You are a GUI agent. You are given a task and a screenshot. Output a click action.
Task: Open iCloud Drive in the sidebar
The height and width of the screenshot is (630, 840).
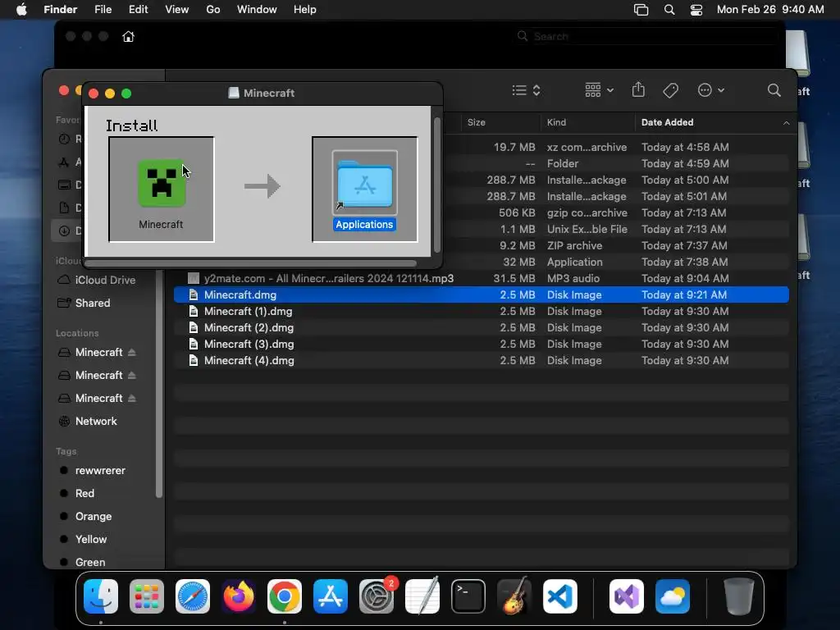click(105, 281)
